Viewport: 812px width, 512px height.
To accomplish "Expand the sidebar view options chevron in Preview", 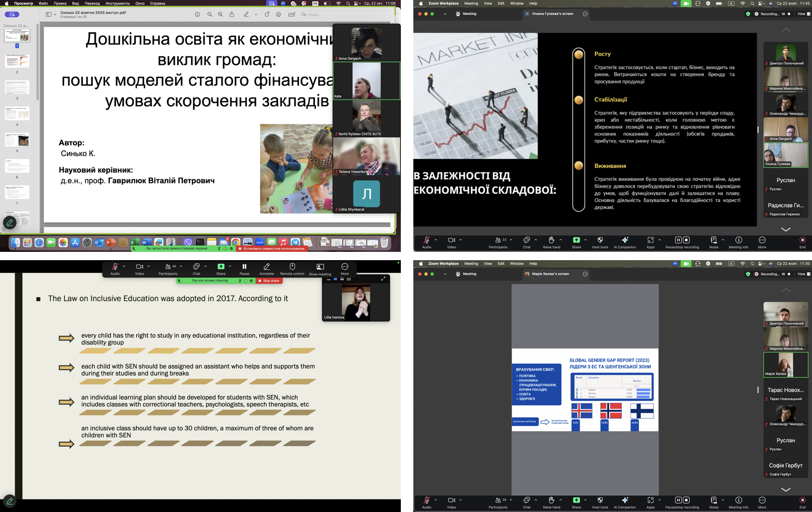I will click(55, 15).
